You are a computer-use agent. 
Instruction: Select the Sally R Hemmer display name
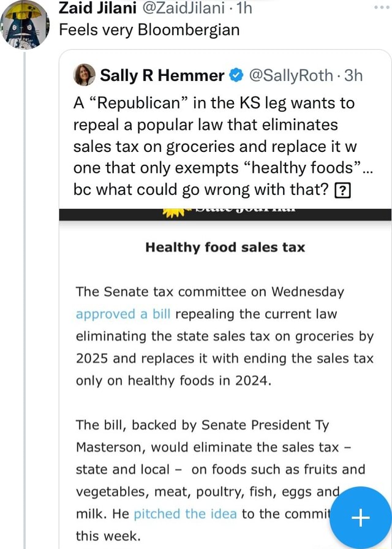tap(162, 76)
